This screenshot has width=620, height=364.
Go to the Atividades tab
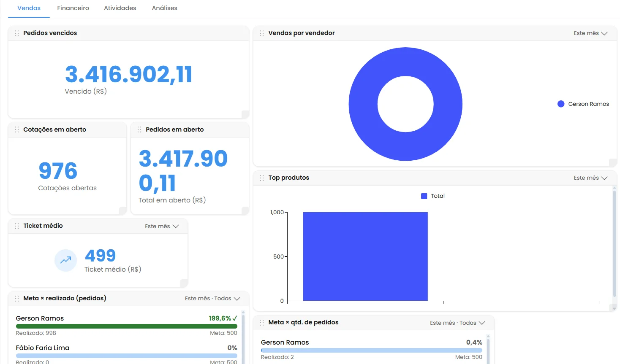coord(120,8)
